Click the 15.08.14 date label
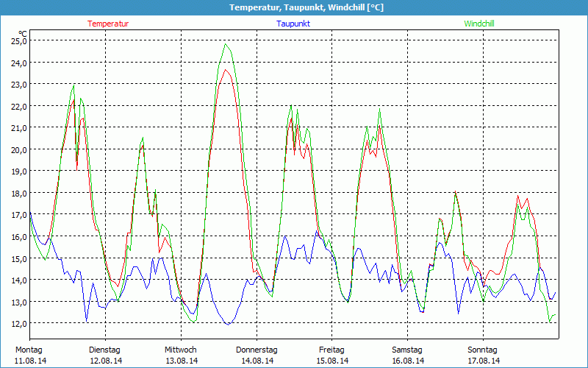Image resolution: width=588 pixels, height=368 pixels. pyautogui.click(x=333, y=361)
